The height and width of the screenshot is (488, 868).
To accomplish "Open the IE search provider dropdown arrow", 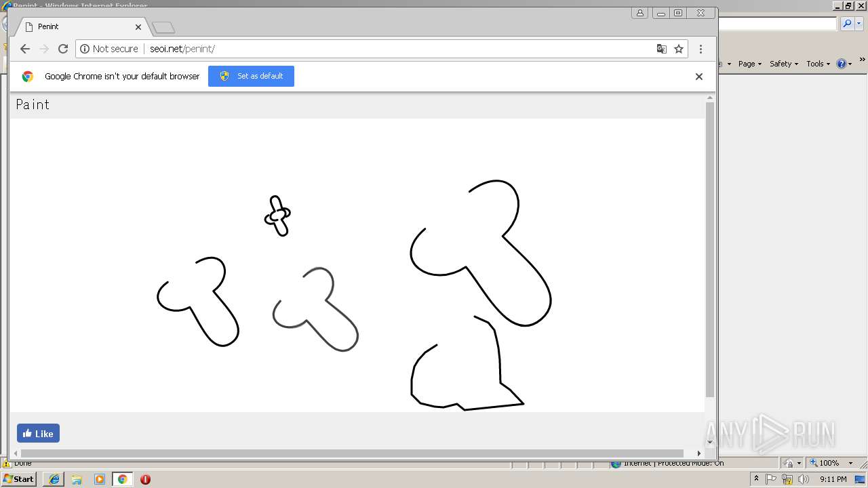I will pos(860,24).
